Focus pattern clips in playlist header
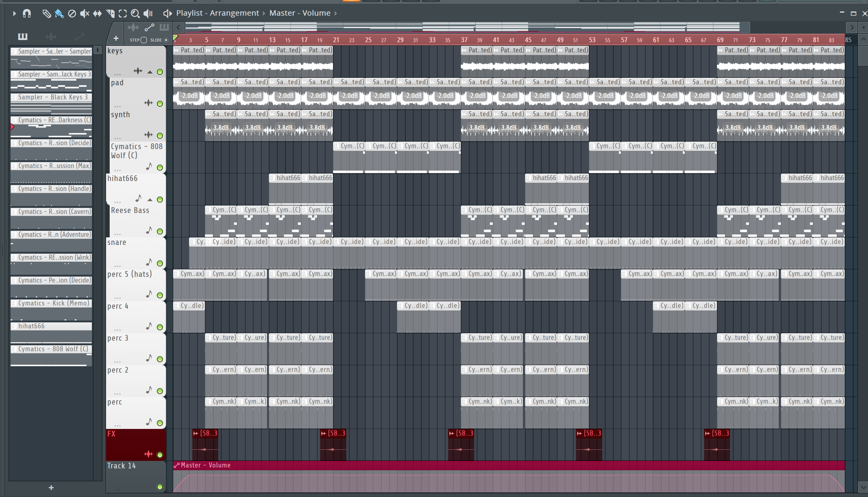Screen dimensions: 868x497 [164, 27]
